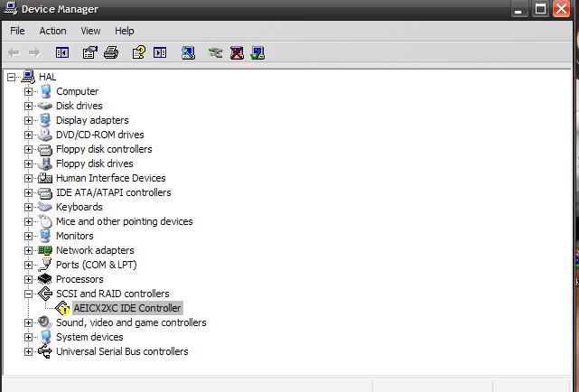This screenshot has width=579, height=392.
Task: Click the Sound controllers speaker icon
Action: point(45,322)
